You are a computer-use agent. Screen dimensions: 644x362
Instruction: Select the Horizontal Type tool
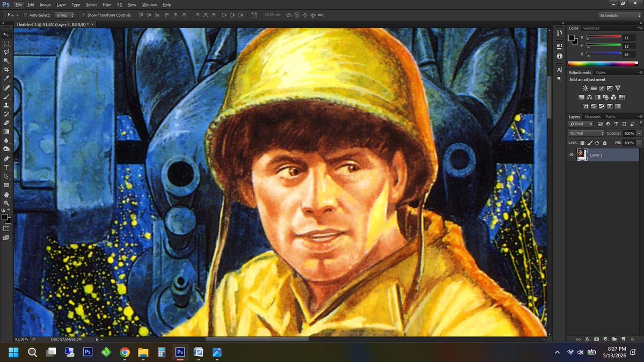coord(6,167)
